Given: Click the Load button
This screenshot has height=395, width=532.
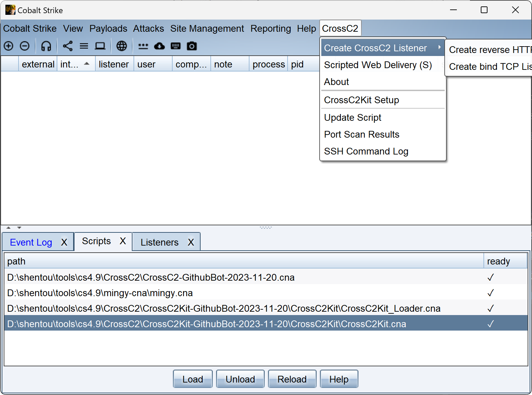Looking at the screenshot, I should [x=193, y=379].
